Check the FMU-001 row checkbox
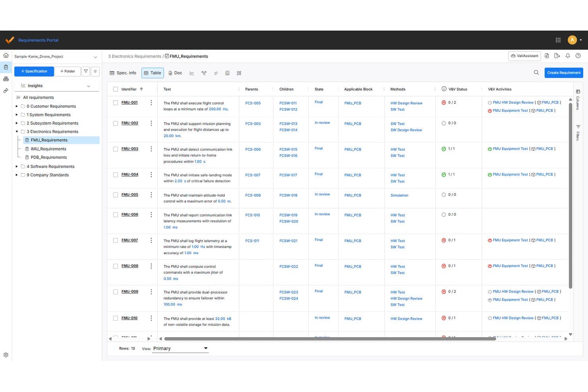This screenshot has width=588, height=392. click(116, 103)
